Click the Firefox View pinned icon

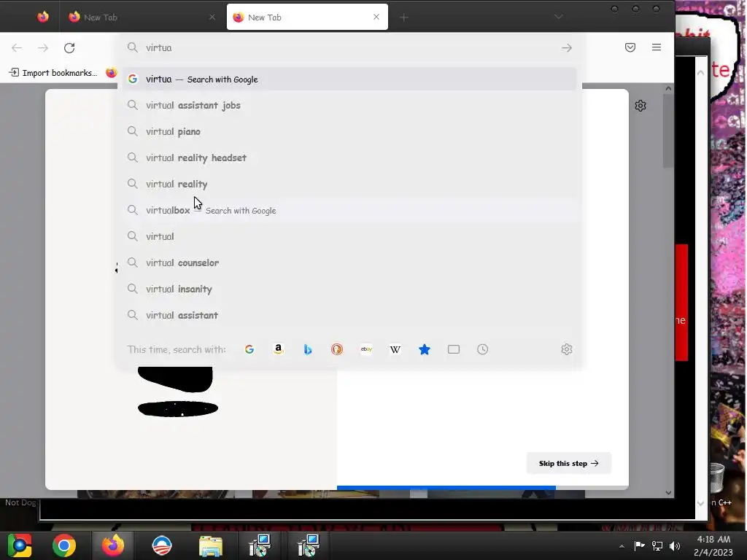tap(43, 17)
